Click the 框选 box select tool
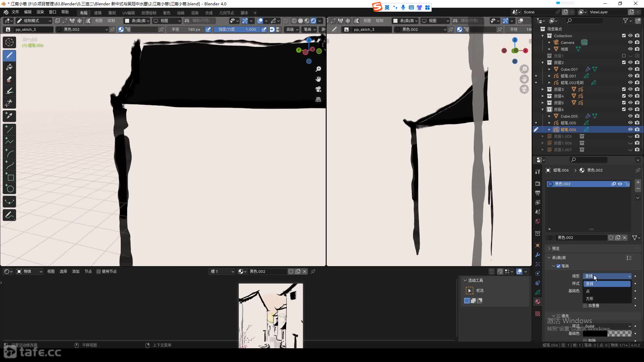The image size is (644, 362). (470, 291)
